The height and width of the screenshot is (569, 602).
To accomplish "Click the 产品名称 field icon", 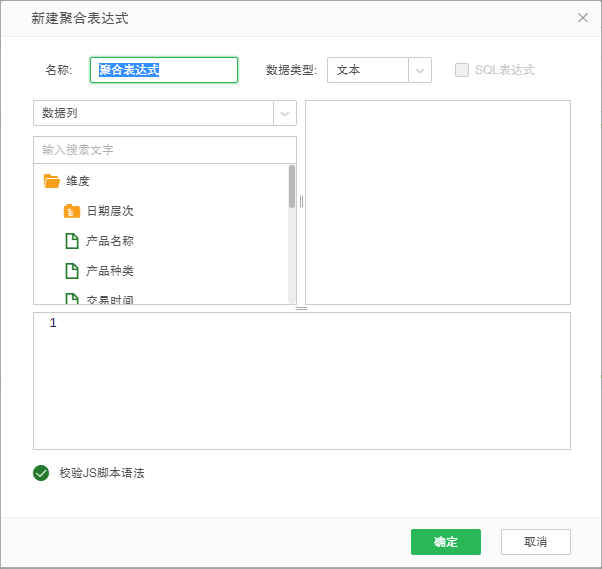I will pos(72,241).
